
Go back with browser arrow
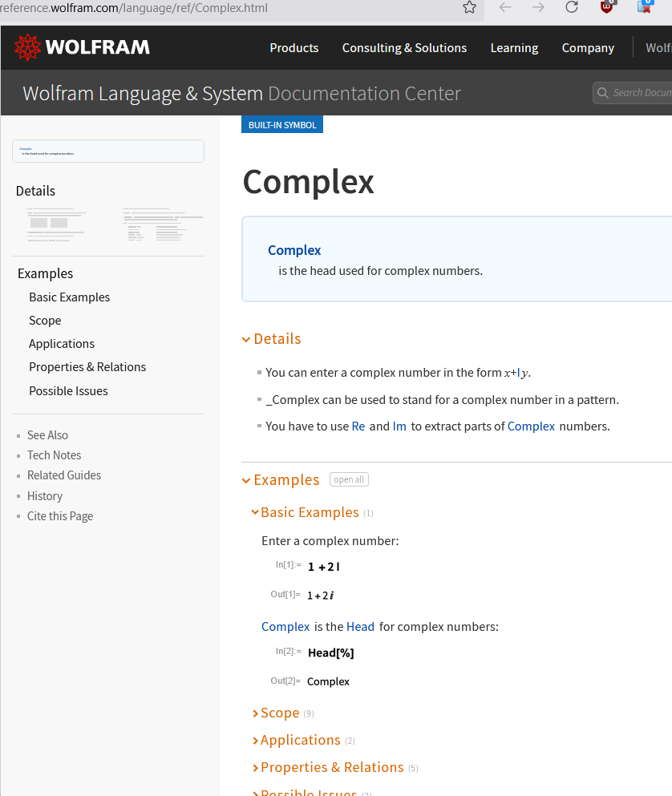click(505, 8)
